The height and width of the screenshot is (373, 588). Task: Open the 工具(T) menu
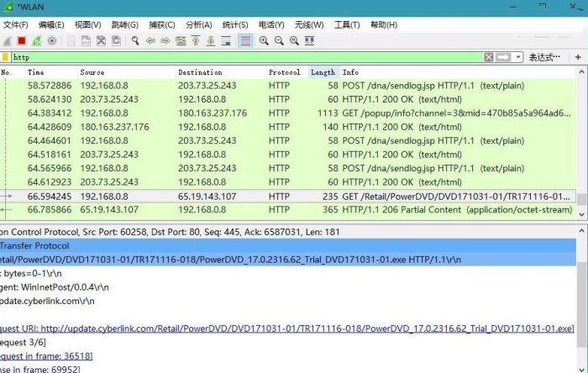347,24
